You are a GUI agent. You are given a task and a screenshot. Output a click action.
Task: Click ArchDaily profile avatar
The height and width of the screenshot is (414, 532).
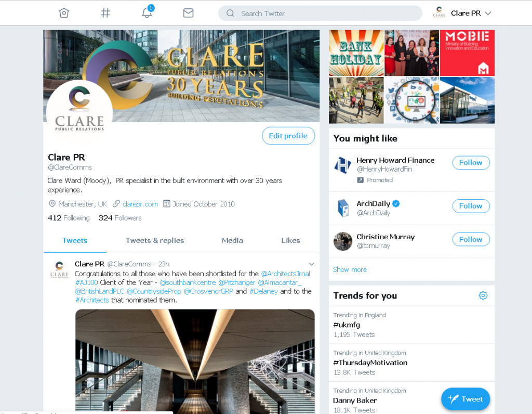343,208
